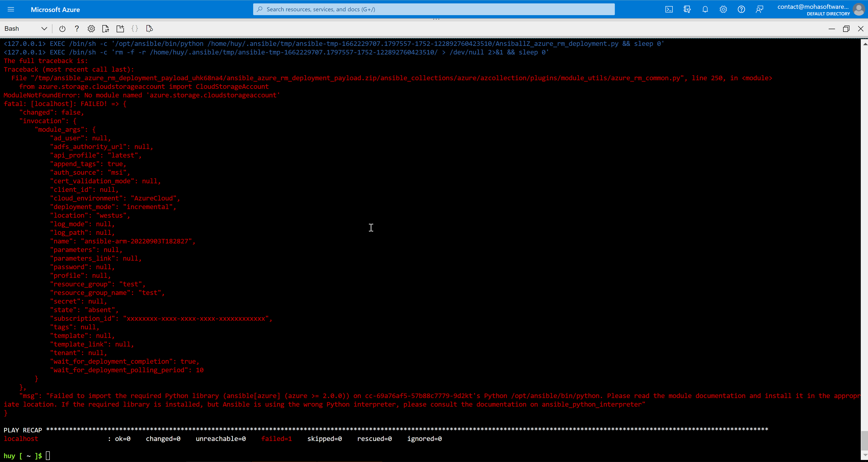Open a new Cloud Shell session

click(x=120, y=29)
